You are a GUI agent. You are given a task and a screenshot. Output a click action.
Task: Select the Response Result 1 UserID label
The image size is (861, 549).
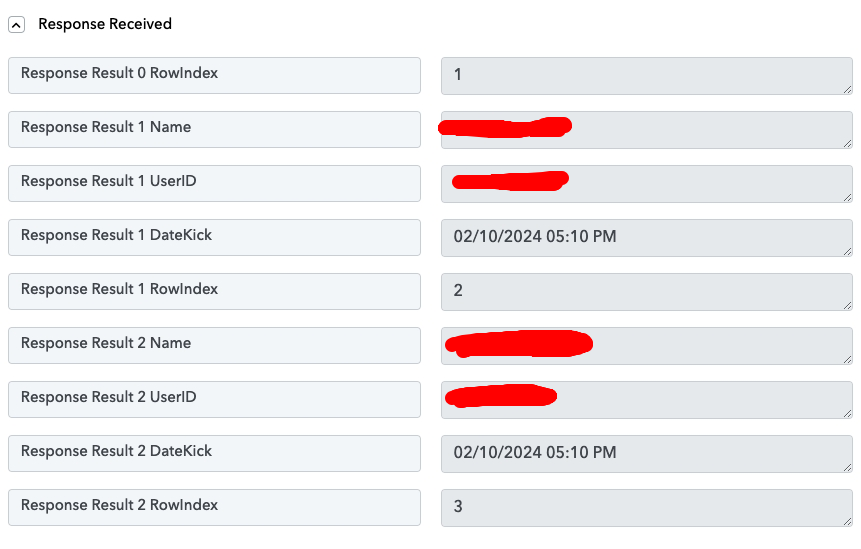click(x=214, y=183)
